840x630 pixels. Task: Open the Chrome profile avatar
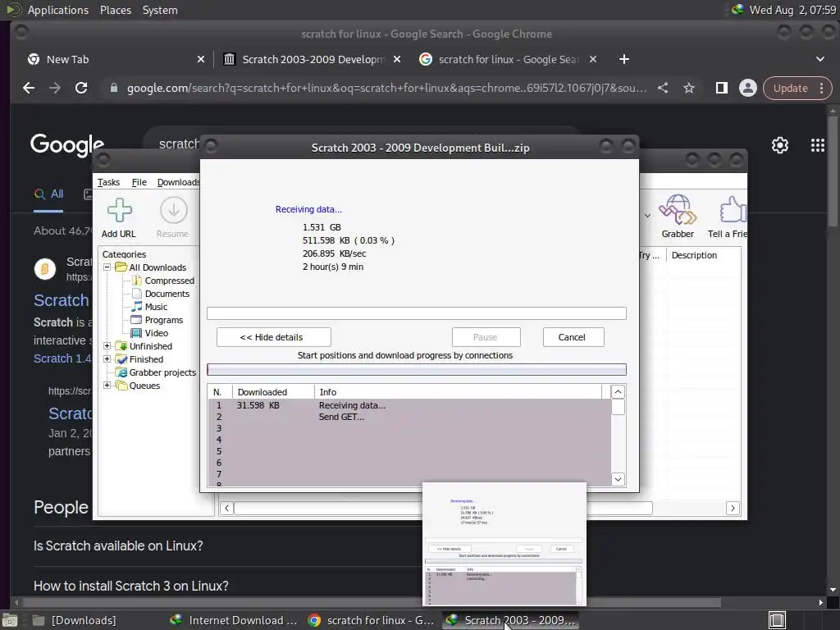(x=748, y=88)
